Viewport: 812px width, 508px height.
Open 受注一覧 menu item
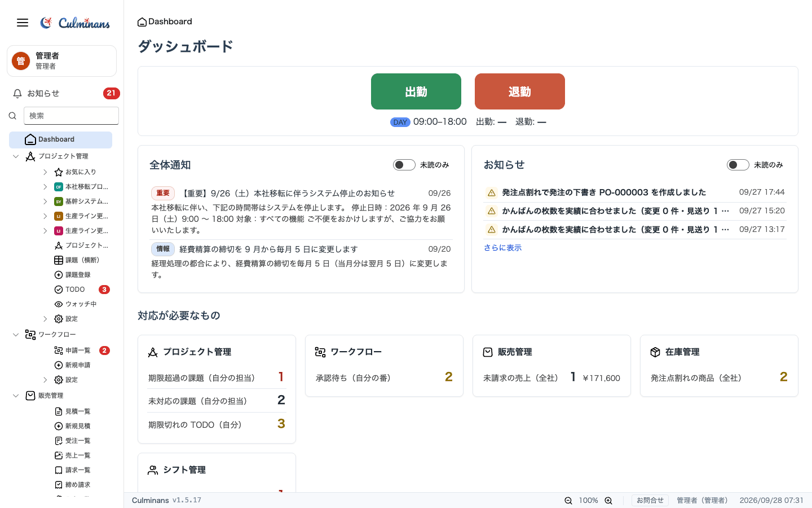(72, 441)
